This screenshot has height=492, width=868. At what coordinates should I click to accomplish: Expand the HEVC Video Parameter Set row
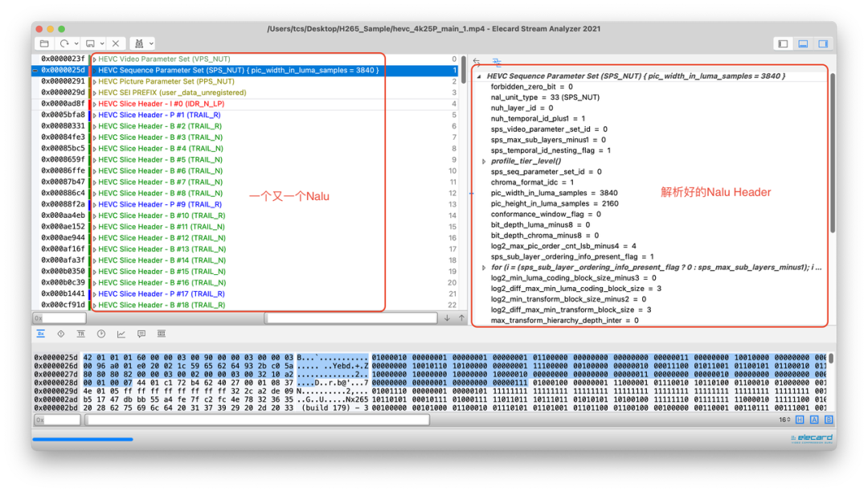click(x=94, y=59)
